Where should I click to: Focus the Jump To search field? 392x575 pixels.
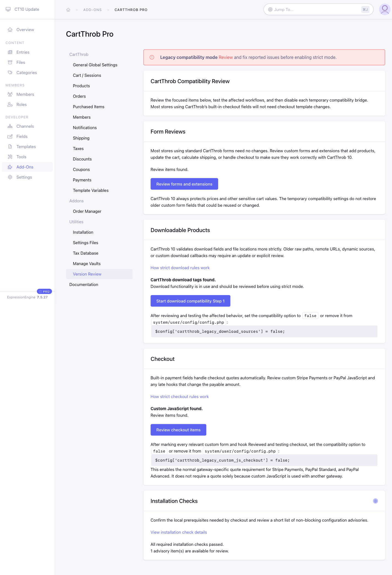(x=318, y=10)
